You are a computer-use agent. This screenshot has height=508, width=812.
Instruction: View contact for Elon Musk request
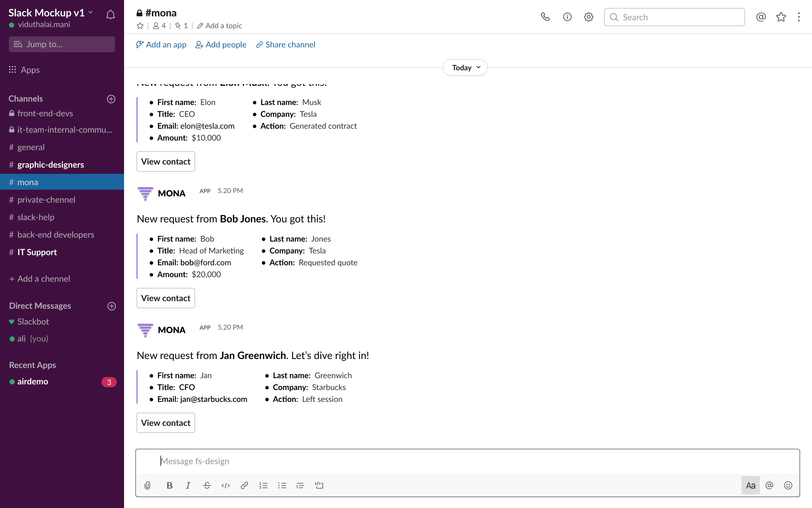click(166, 161)
